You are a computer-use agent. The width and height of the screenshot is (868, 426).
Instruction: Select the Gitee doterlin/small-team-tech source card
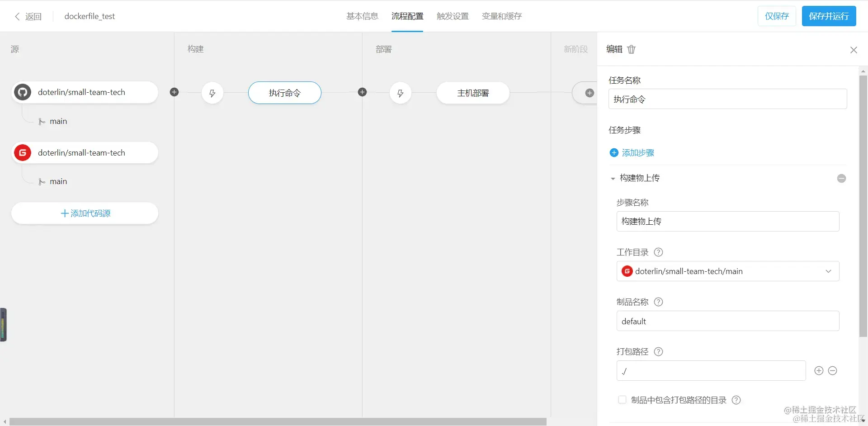pos(85,153)
